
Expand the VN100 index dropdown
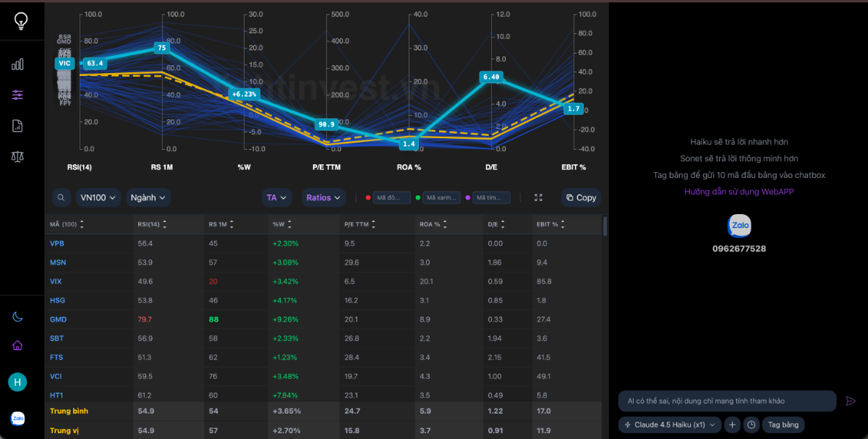point(98,197)
